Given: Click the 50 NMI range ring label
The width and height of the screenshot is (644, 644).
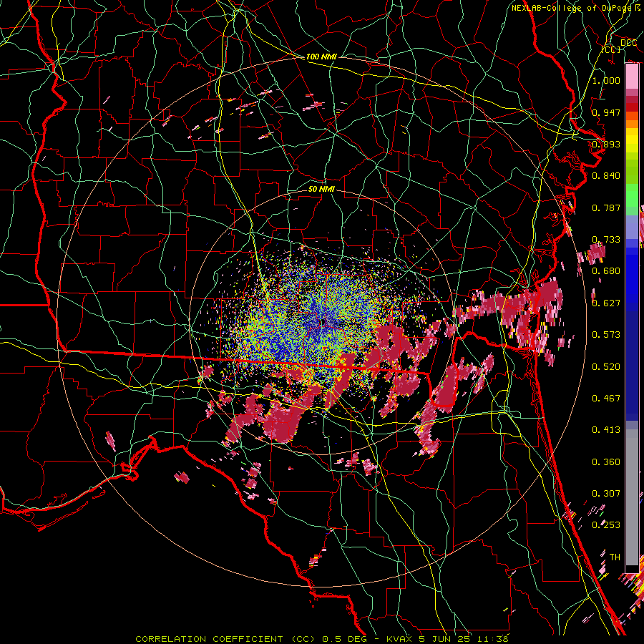Looking at the screenshot, I should pyautogui.click(x=321, y=189).
